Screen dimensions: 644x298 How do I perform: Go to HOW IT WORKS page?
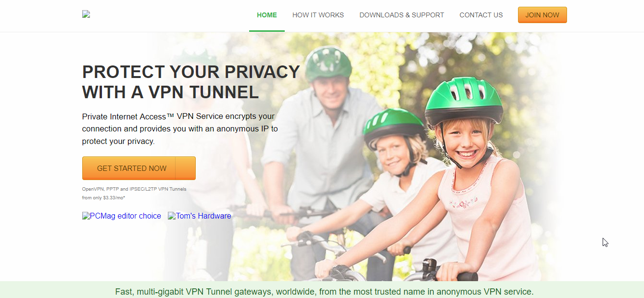[x=318, y=15]
